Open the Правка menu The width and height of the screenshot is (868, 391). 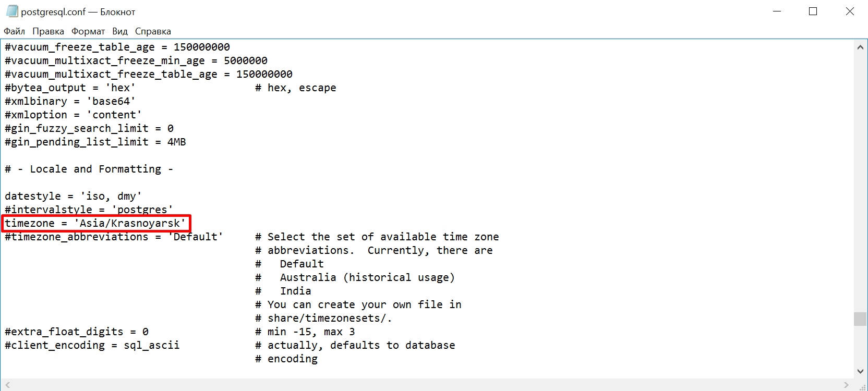(48, 31)
